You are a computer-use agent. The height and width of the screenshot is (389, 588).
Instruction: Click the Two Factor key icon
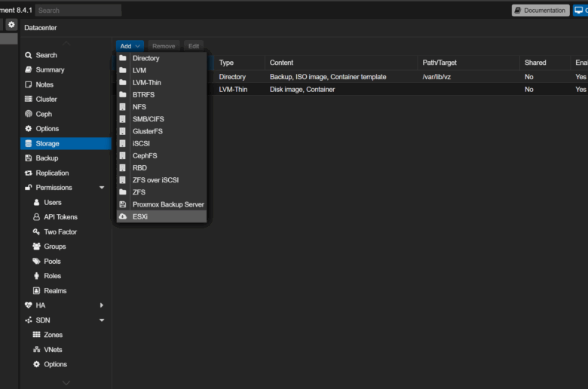[36, 232]
